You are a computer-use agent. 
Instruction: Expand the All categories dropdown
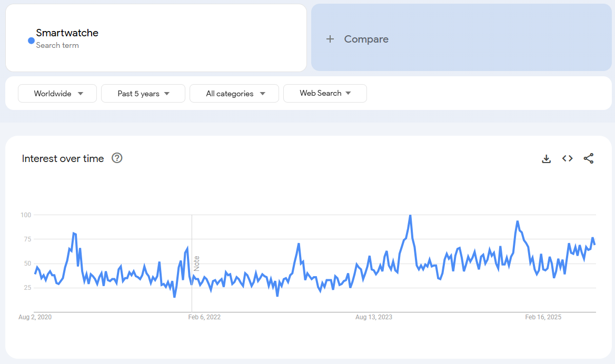pyautogui.click(x=234, y=94)
